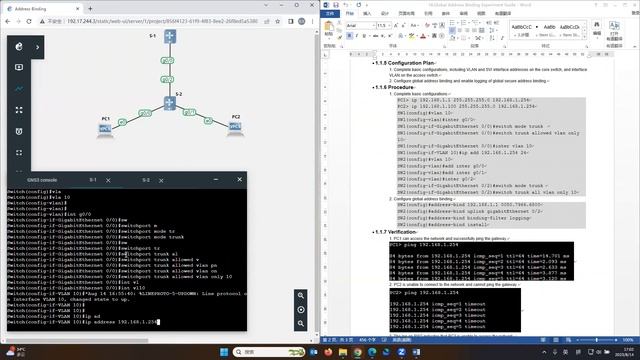Click the Youdao translate button in Word
Screen dimensions: 640x360
(x=614, y=30)
